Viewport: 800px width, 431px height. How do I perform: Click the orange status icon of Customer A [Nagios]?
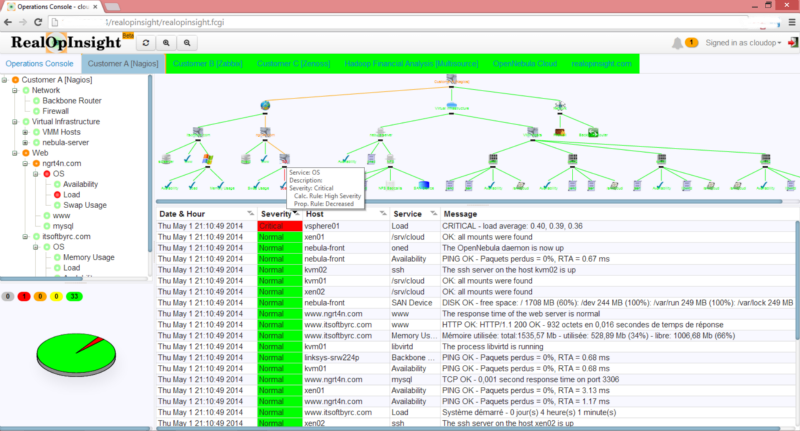15,80
